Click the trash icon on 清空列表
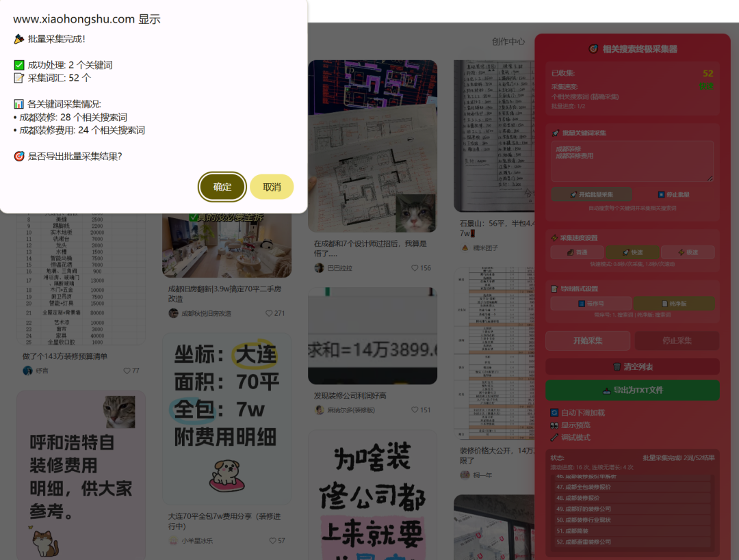739x560 pixels. click(x=617, y=367)
